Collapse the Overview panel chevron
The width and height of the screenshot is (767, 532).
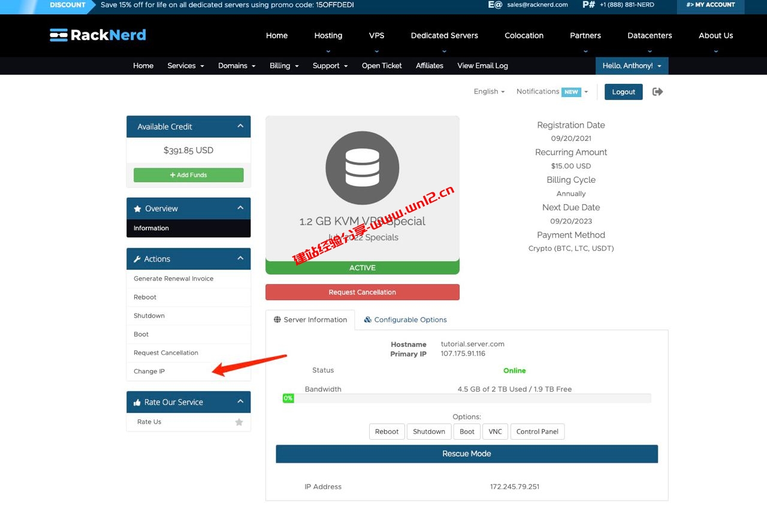pos(240,208)
